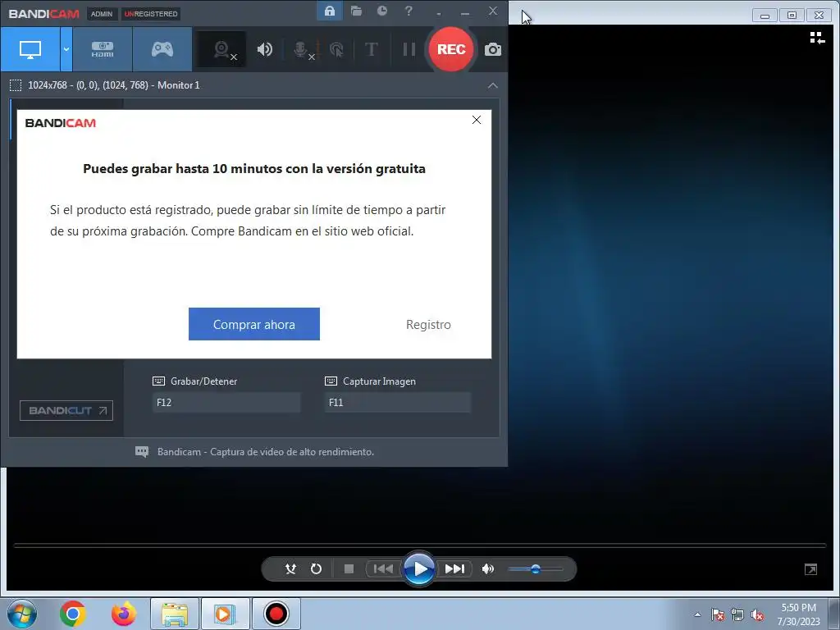This screenshot has width=840, height=630.
Task: Show hidden system tray icons
Action: (697, 614)
